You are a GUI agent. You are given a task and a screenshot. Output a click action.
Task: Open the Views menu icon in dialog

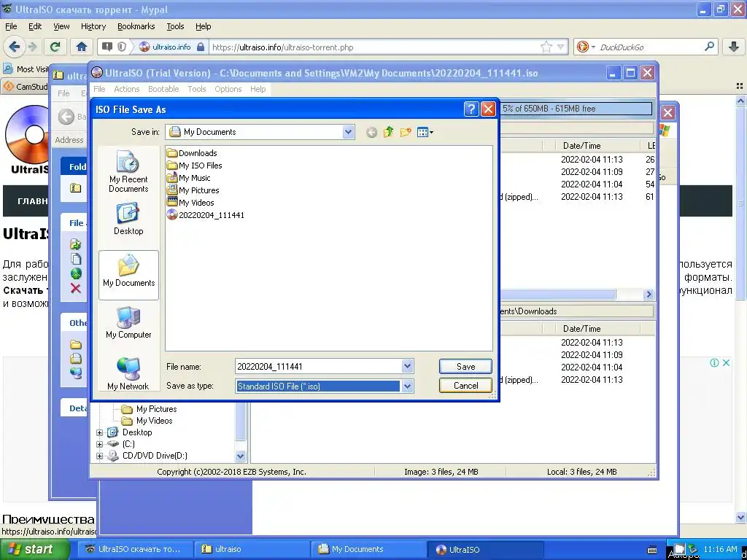click(x=425, y=132)
